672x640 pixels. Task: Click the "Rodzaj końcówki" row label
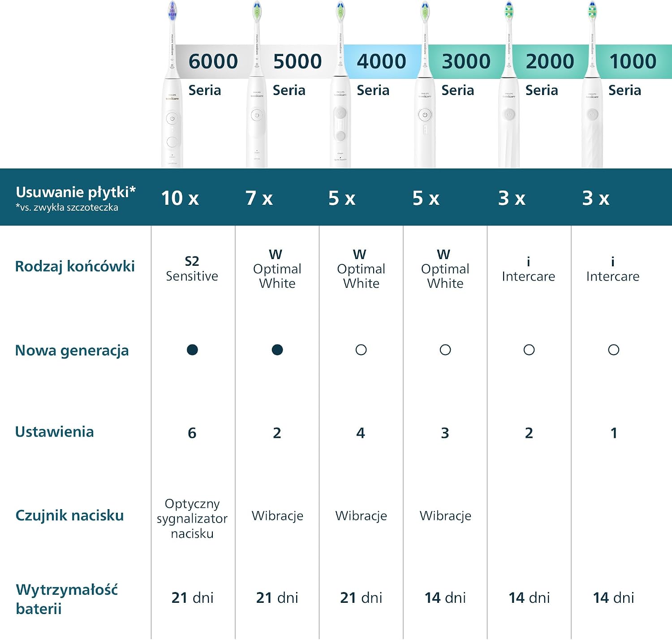coord(75,266)
